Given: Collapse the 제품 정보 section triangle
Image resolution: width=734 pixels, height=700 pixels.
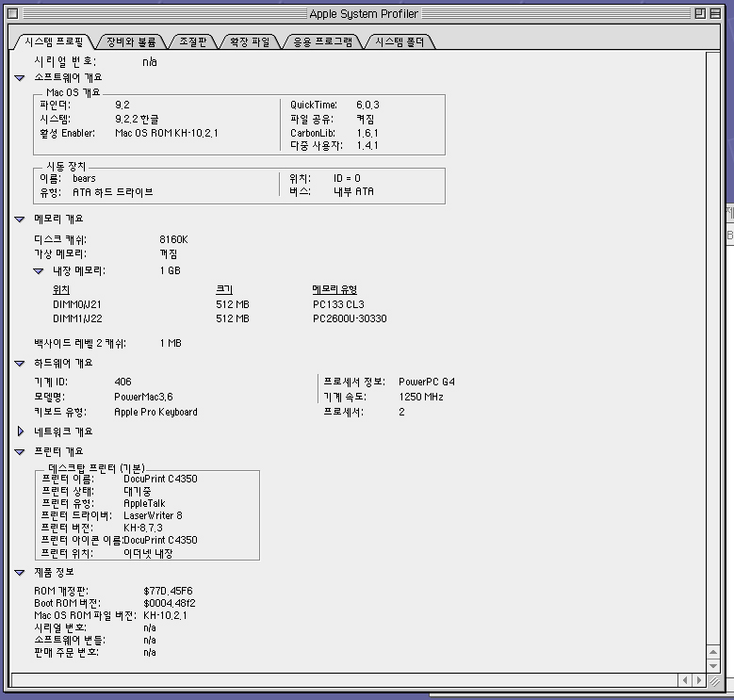Looking at the screenshot, I should (x=20, y=573).
